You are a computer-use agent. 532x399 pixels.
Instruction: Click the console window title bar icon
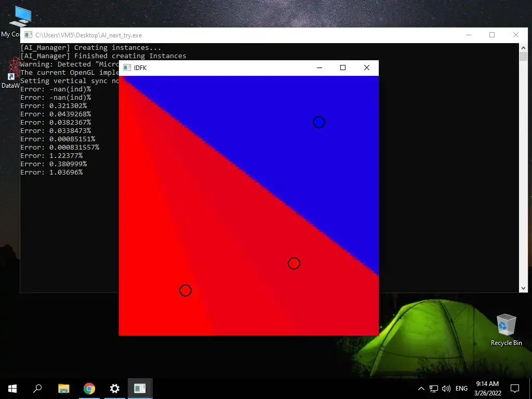tap(29, 35)
